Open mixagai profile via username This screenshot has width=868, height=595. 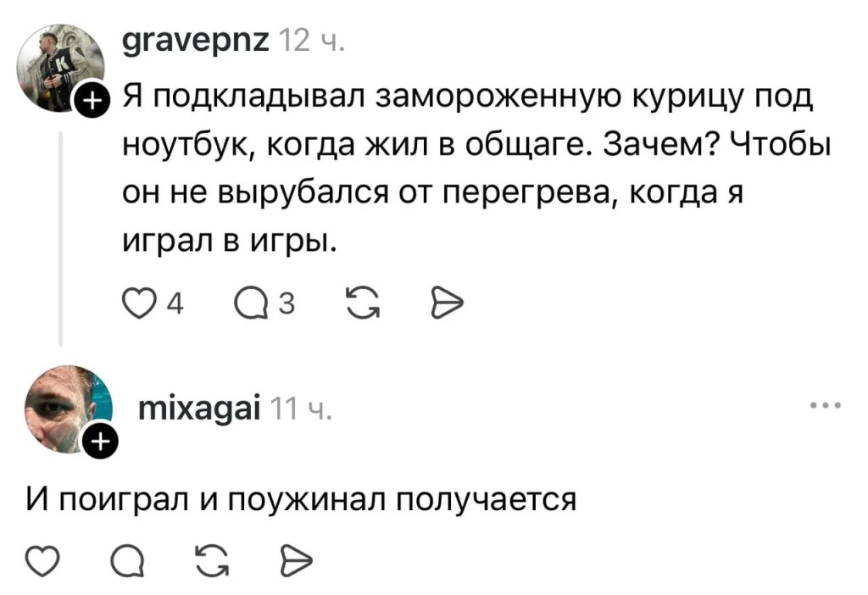click(x=199, y=409)
